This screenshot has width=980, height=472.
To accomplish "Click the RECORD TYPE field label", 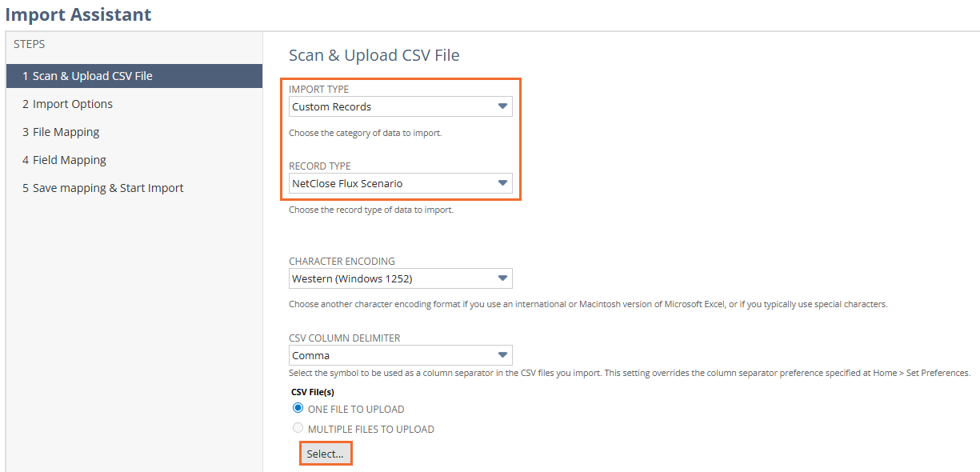I will pyautogui.click(x=320, y=166).
